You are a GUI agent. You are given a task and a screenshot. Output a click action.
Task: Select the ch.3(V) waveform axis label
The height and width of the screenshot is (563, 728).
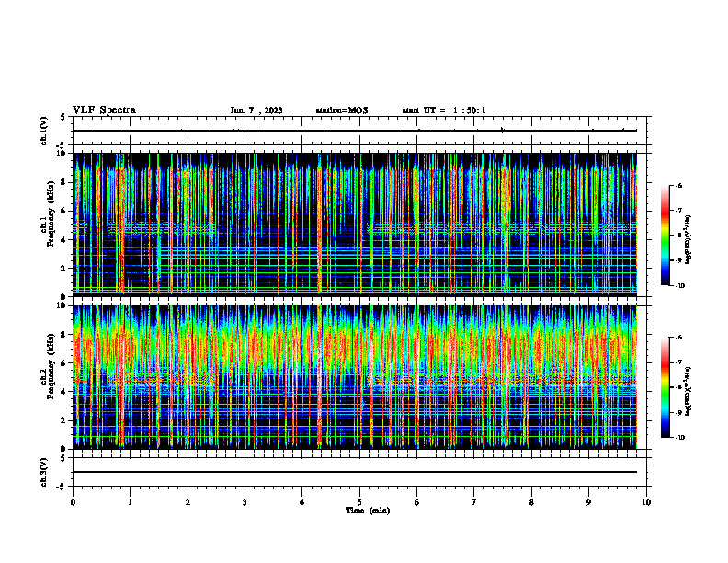tap(44, 472)
